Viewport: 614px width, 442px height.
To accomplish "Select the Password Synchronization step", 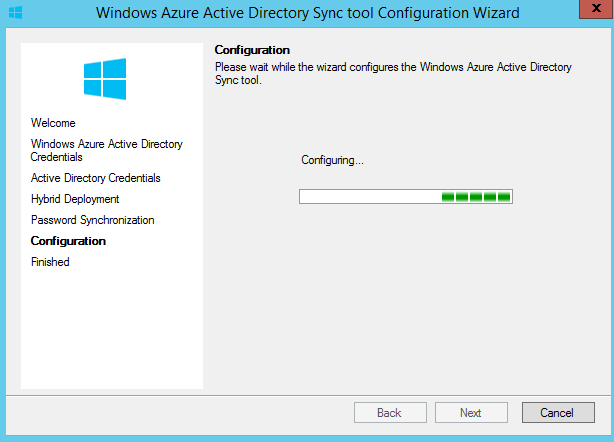I will 92,220.
